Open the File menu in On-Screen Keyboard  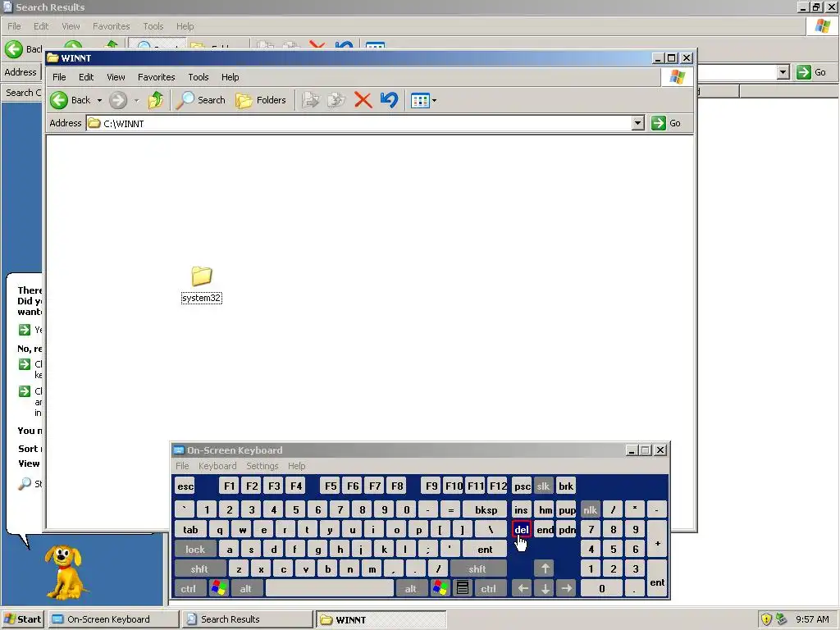(182, 466)
